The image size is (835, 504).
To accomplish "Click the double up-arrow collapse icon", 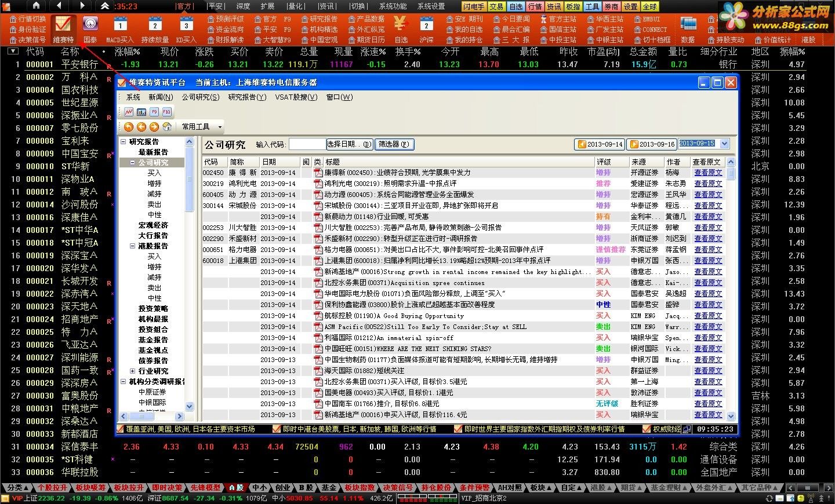I will point(104,6).
